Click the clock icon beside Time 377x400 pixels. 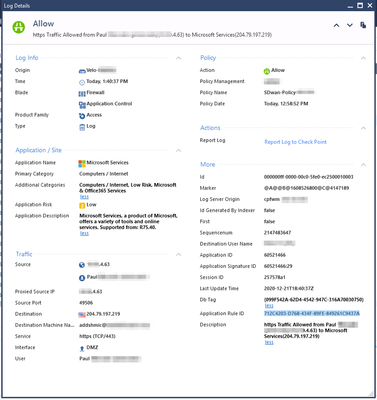coord(82,82)
